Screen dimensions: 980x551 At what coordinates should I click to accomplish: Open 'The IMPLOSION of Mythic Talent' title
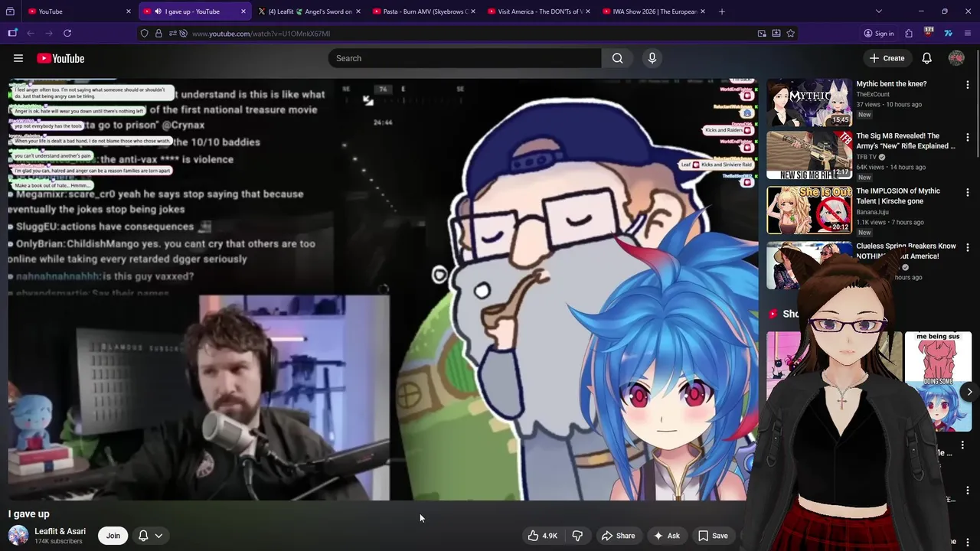click(x=898, y=196)
